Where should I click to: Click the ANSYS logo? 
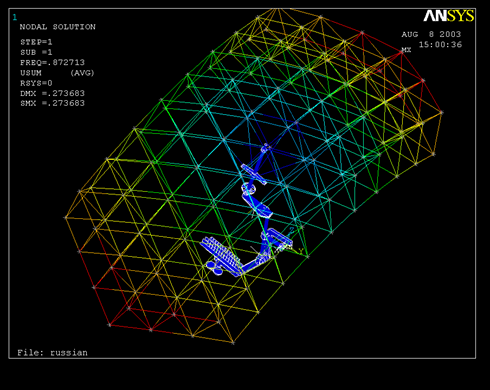pos(449,16)
